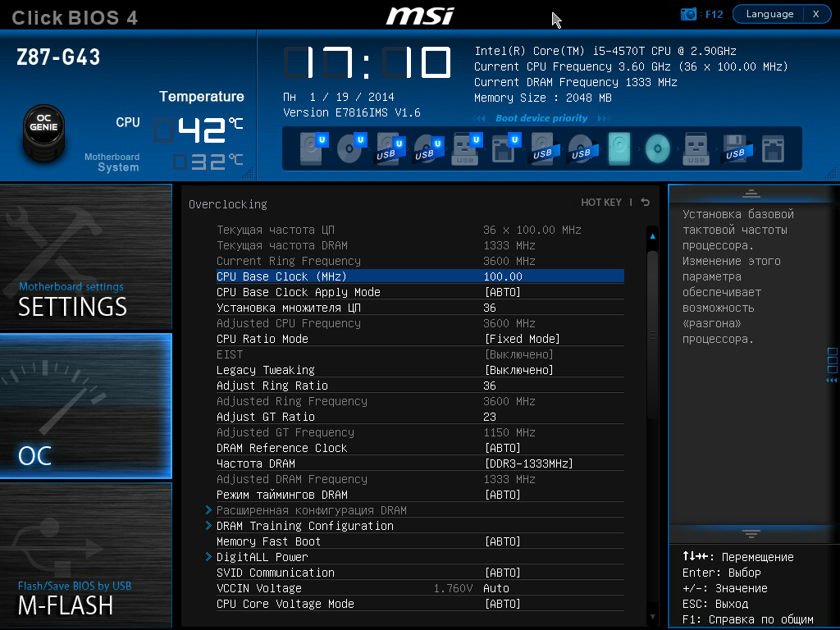Viewport: 840px width, 630px height.
Task: Select the non-UEFI USB hard disk boot icon
Action: [x=545, y=148]
